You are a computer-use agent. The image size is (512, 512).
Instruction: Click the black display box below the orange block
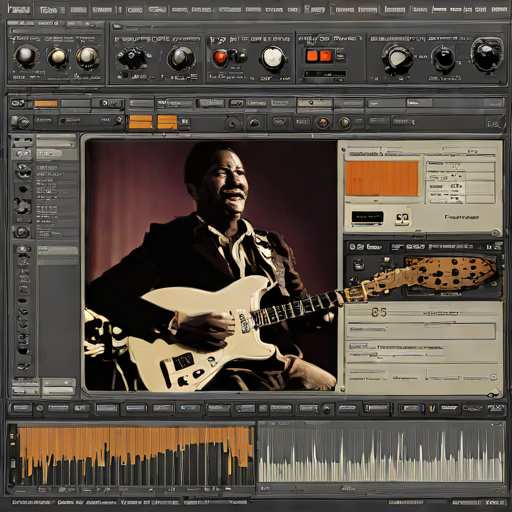pos(367,217)
